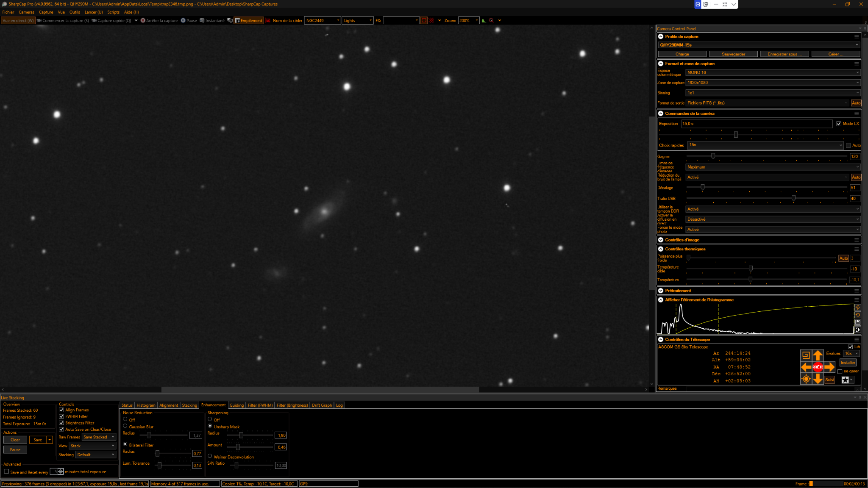Open the Scripts menu
Image resolution: width=868 pixels, height=488 pixels.
point(113,12)
